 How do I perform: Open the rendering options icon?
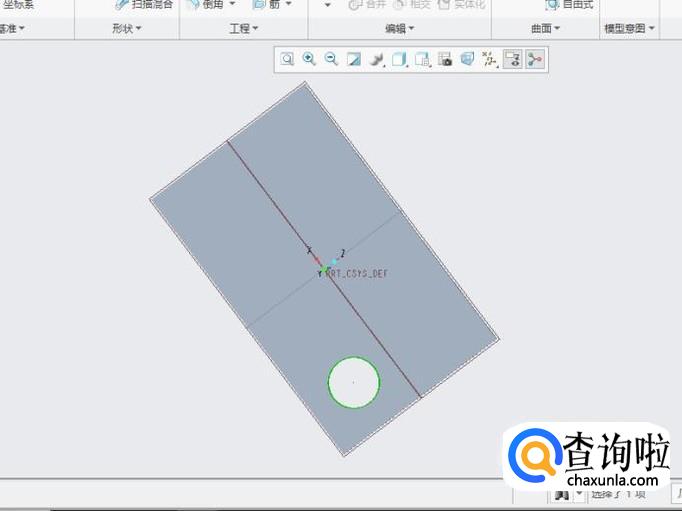pyautogui.click(x=377, y=59)
